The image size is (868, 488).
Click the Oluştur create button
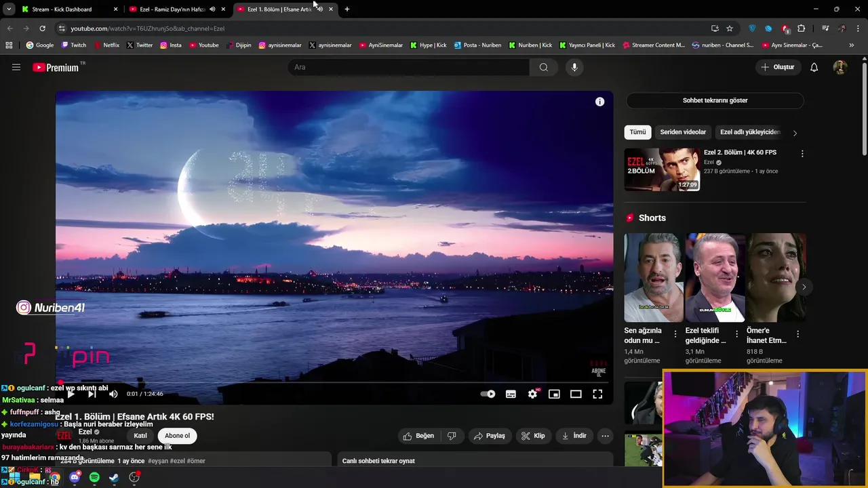point(777,67)
